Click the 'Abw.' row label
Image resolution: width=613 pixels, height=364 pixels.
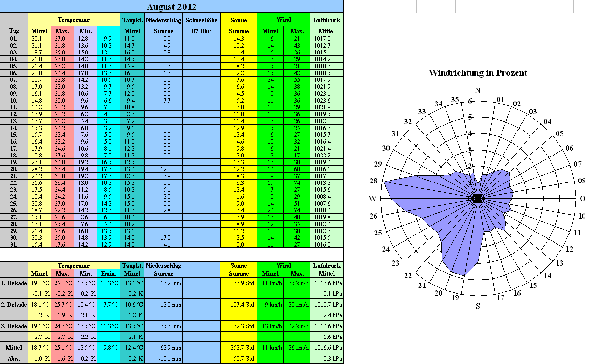click(14, 358)
